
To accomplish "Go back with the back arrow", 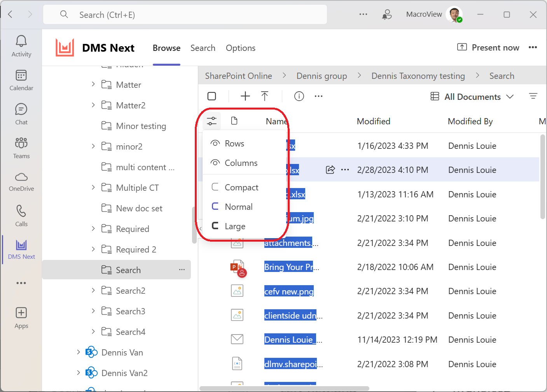I will 10,15.
